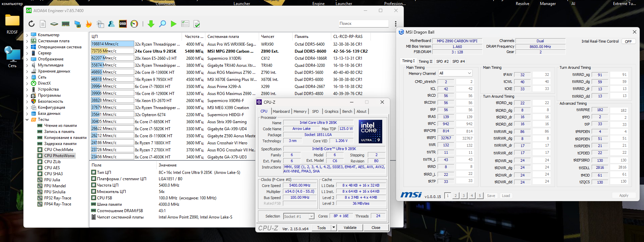The width and height of the screenshot is (644, 242).
Task: Open the Bench tab in CPU-Z
Action: point(347,111)
